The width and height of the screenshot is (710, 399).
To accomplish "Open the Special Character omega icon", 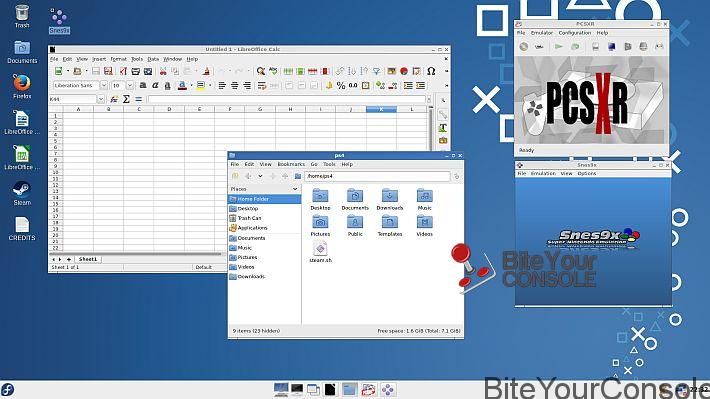I will (431, 71).
